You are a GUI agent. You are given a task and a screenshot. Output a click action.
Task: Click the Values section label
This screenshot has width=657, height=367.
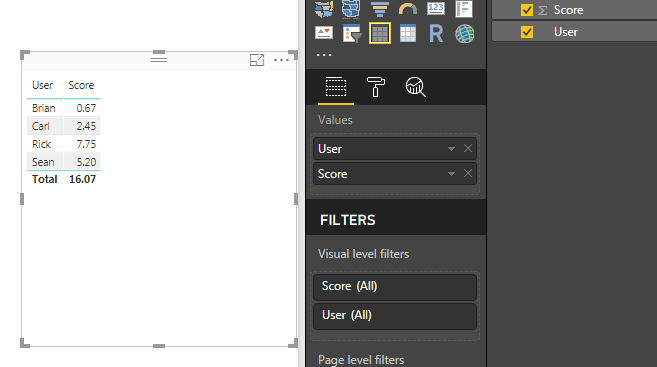point(335,120)
